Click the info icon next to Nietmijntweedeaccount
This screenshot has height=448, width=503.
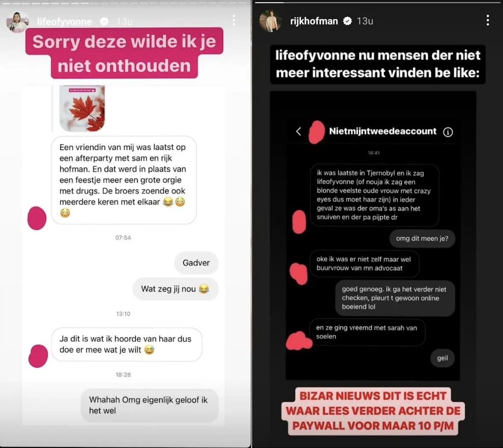pos(448,132)
